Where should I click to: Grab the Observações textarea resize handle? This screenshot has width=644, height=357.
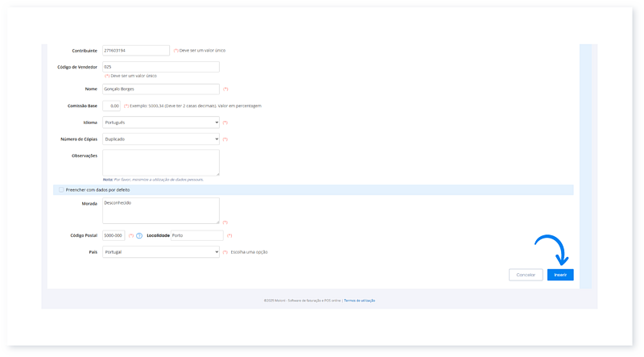click(x=217, y=174)
